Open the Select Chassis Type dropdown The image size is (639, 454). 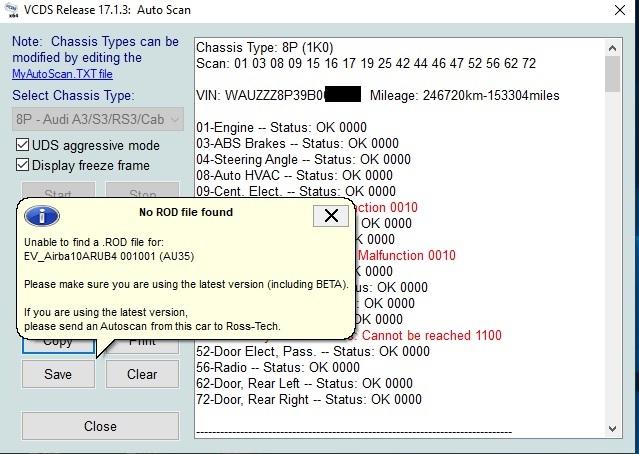click(98, 119)
